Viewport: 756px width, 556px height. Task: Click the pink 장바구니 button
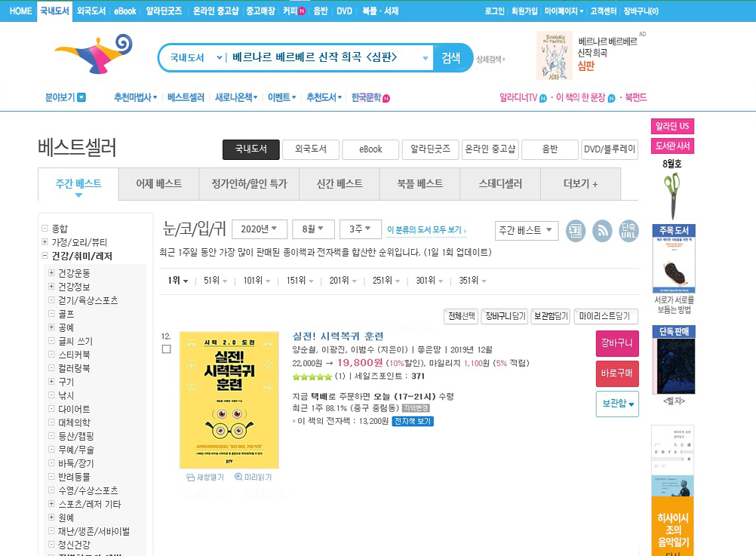(617, 343)
